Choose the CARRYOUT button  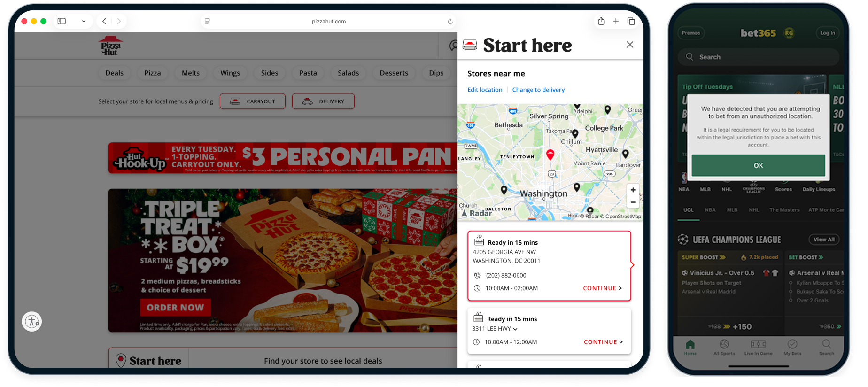253,101
